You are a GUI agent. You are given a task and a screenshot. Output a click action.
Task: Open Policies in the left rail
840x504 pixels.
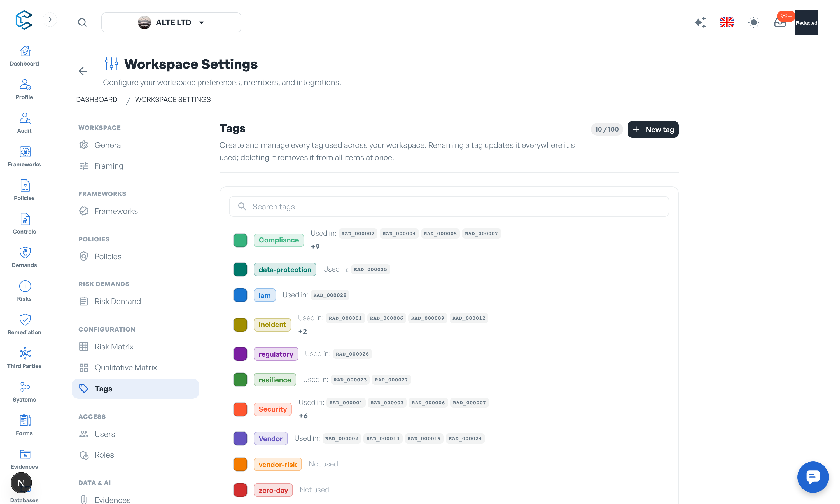coord(24,190)
